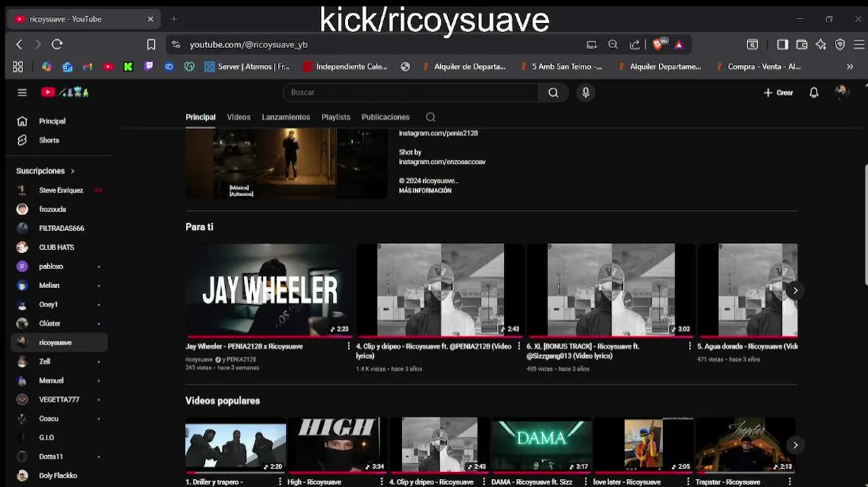
Task: Play the Trapstar video thumbnail
Action: (x=745, y=444)
